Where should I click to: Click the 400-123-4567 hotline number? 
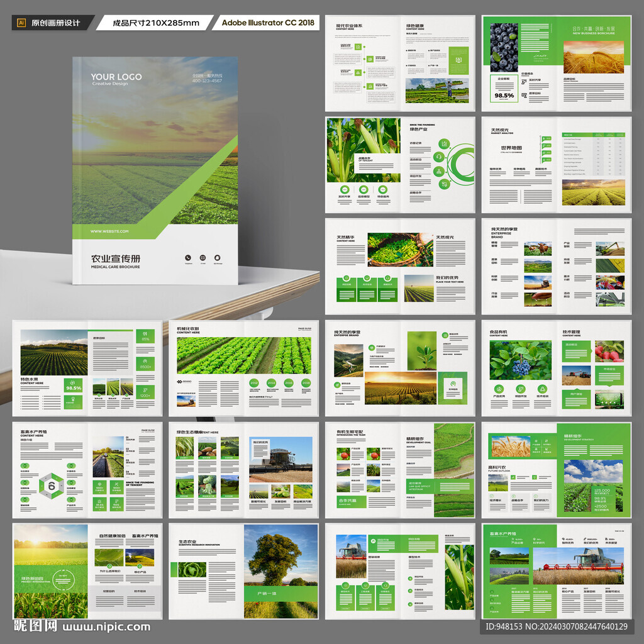(207, 81)
